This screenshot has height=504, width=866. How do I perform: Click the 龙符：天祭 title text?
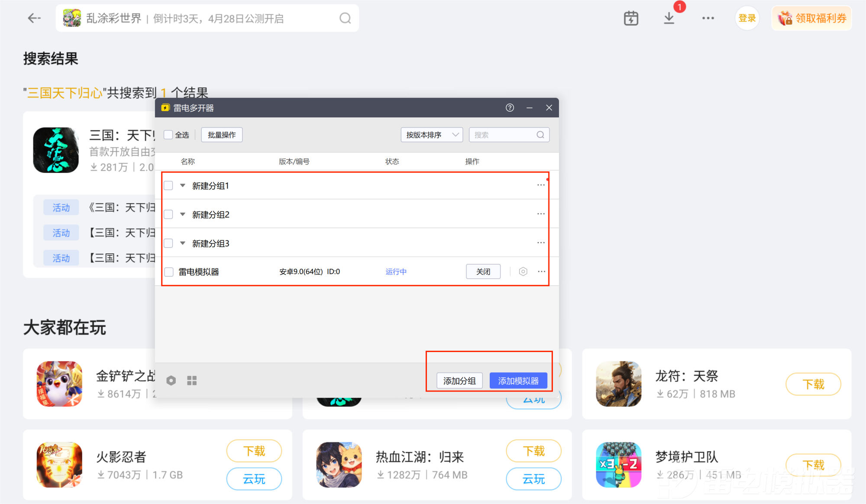(687, 376)
